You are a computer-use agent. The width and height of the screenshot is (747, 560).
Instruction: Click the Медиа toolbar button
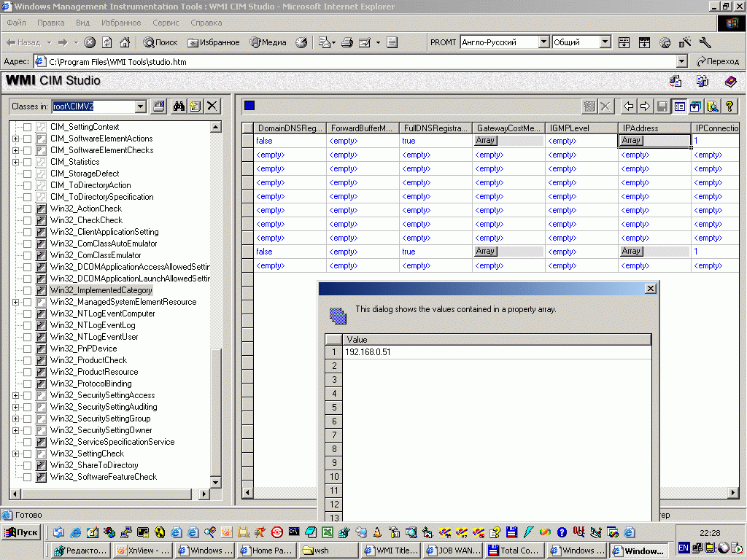268,42
